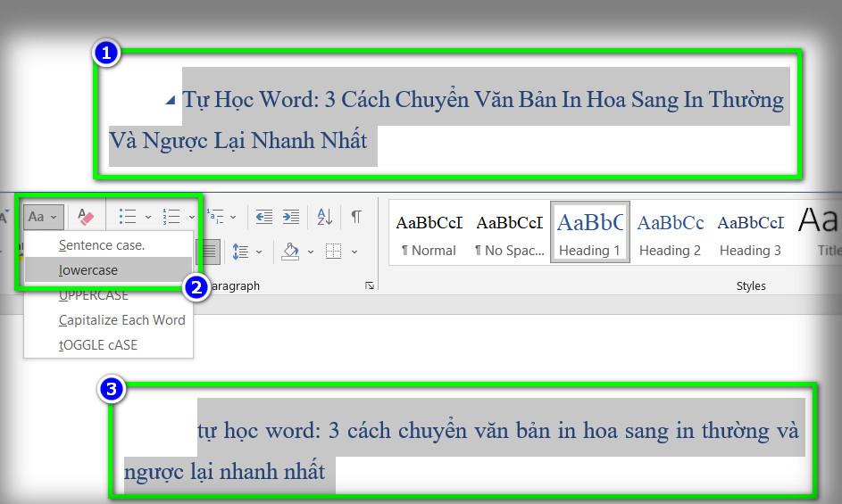
Task: Click the Shading paint bucket icon
Action: point(290,252)
